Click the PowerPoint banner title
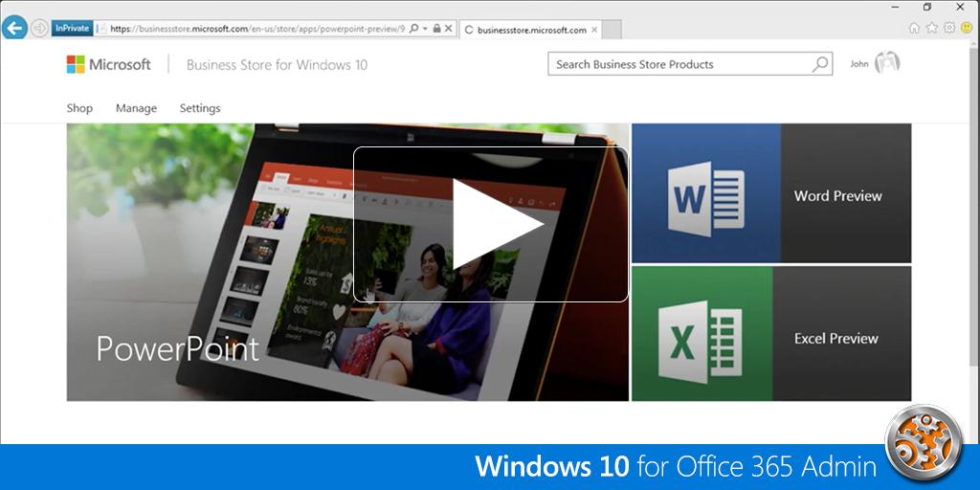The image size is (980, 490). point(177,348)
